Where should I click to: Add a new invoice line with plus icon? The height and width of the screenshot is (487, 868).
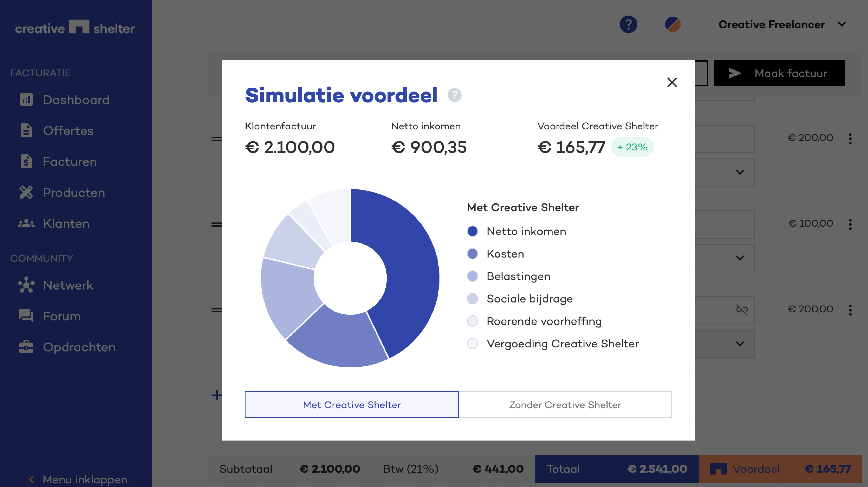(217, 395)
